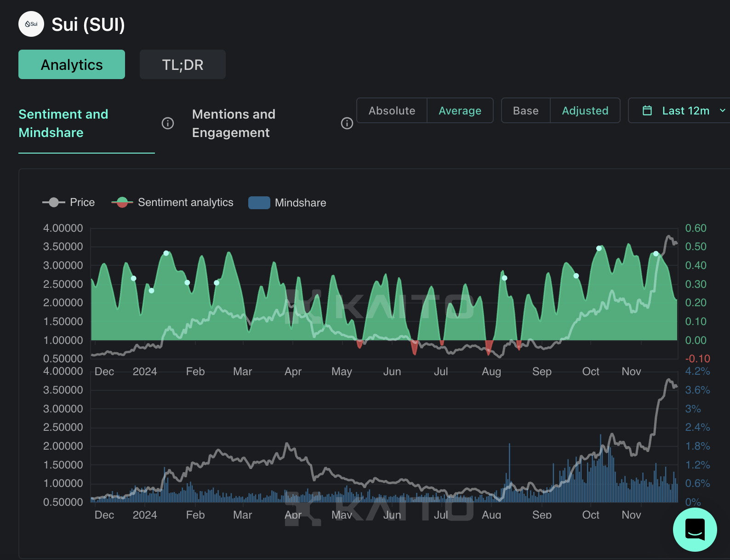Select Mentions and Engagement tab
Screen dimensions: 730x560
coord(234,123)
